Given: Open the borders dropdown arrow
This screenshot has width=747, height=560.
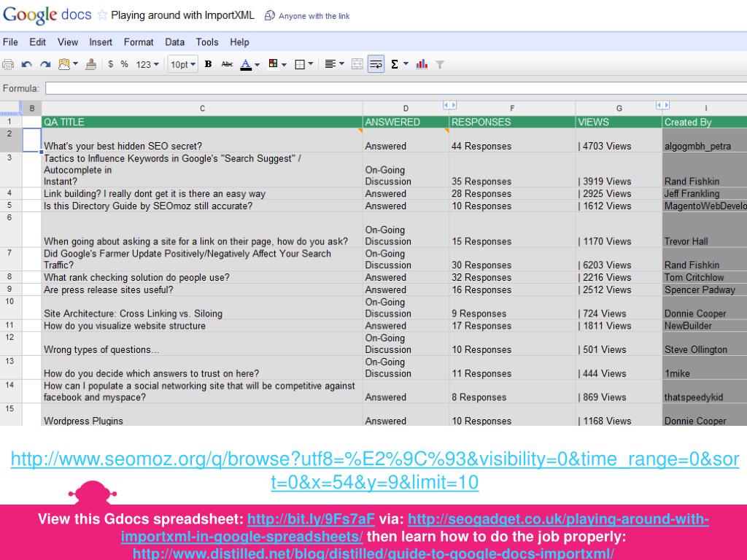Looking at the screenshot, I should 311,64.
